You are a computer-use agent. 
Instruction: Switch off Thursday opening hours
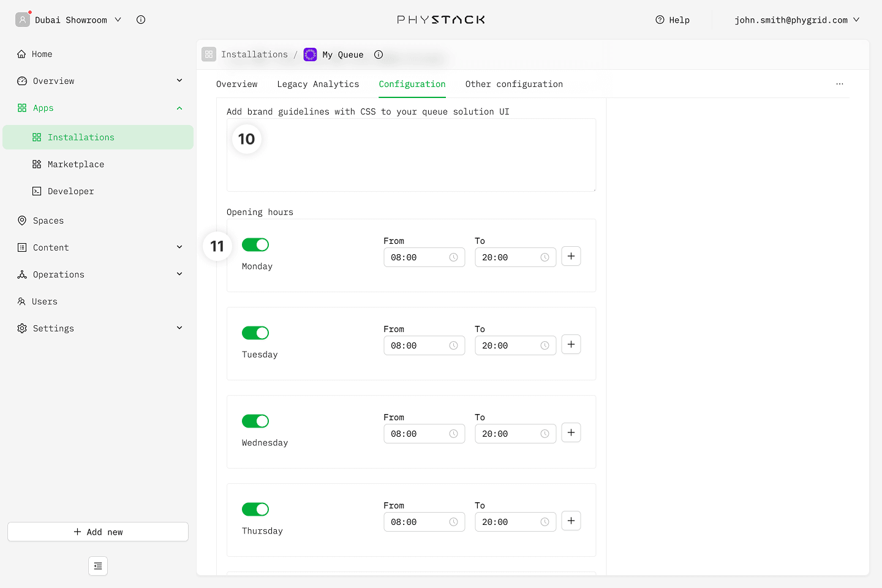point(255,510)
